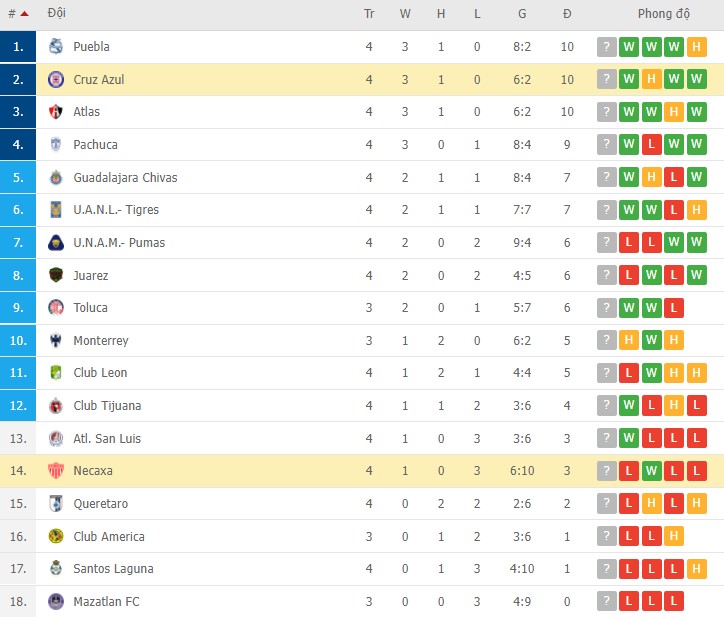Open the Santos Laguna team link
This screenshot has height=619, width=724.
pyautogui.click(x=113, y=569)
